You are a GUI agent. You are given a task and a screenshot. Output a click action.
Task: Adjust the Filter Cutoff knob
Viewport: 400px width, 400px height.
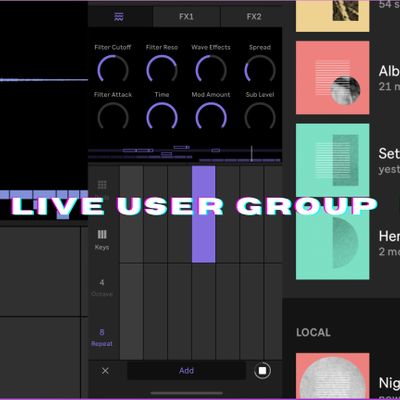113,69
